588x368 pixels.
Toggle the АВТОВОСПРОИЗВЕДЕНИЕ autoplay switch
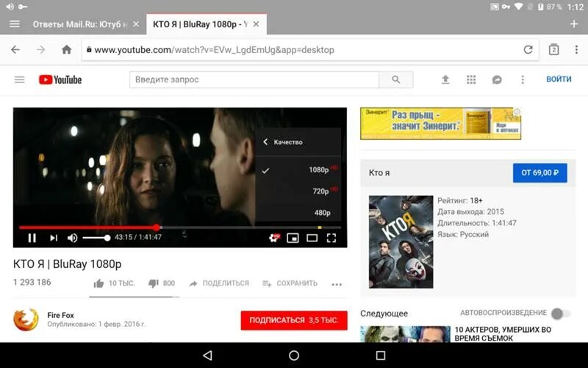coord(561,314)
